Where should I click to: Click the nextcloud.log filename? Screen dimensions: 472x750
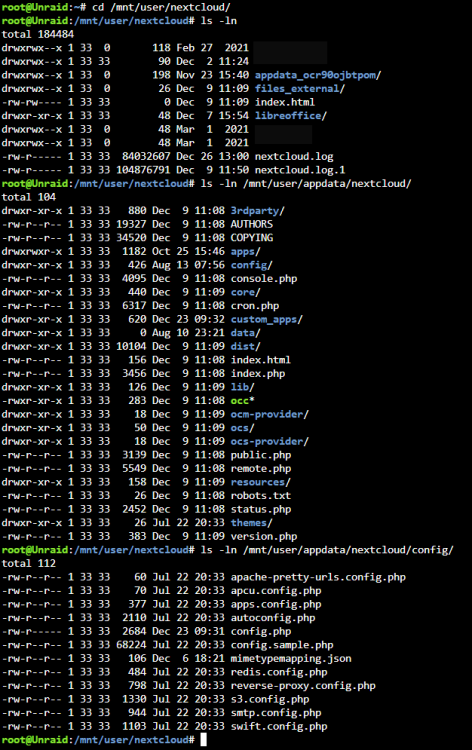coord(294,156)
